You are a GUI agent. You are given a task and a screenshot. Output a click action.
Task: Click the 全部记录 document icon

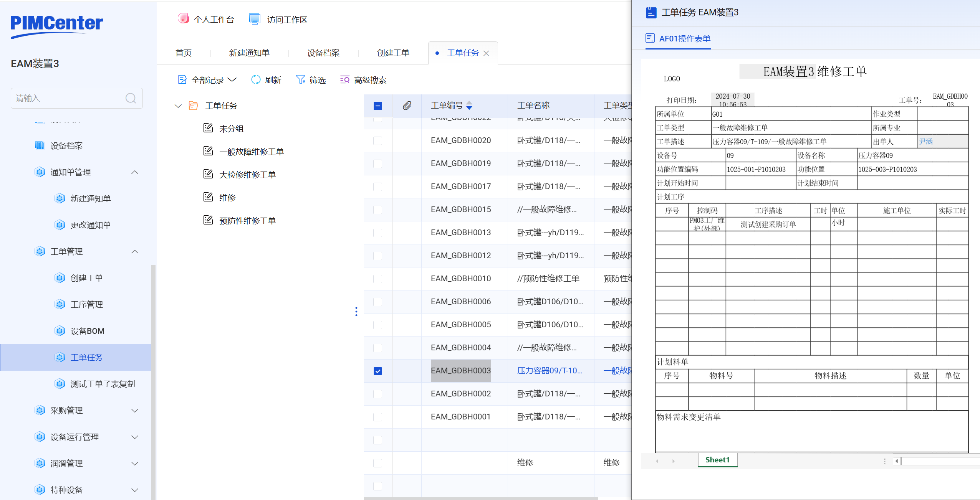pos(182,79)
